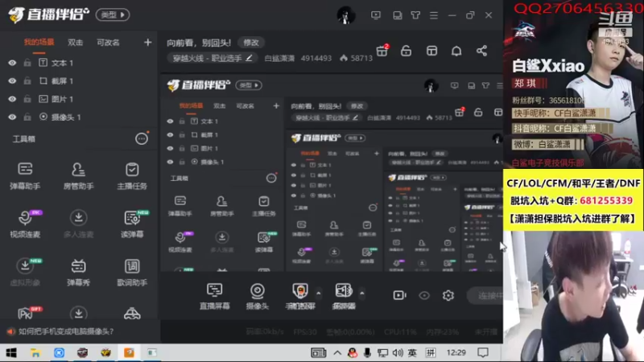Open the 房管助手 tool

click(78, 176)
